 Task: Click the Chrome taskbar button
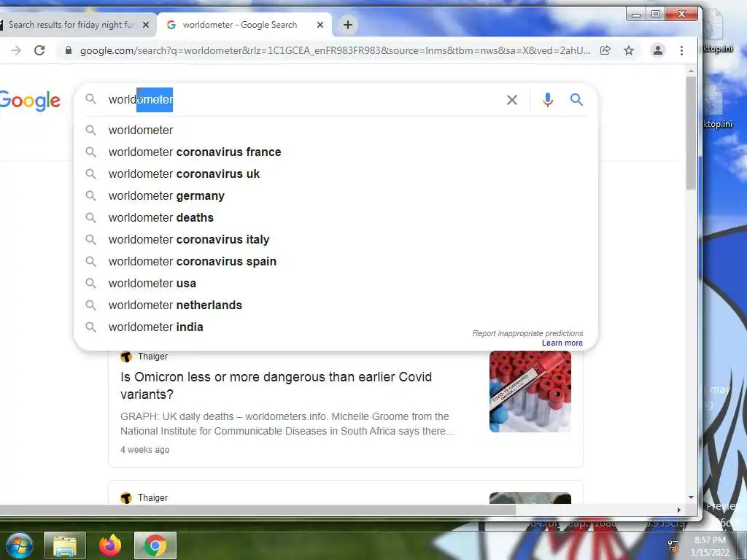(x=155, y=545)
